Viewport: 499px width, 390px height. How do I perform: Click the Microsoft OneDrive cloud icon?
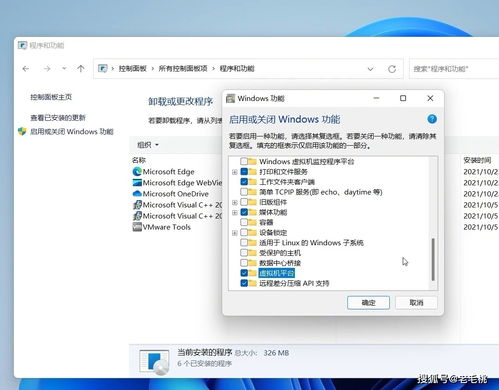tap(137, 193)
